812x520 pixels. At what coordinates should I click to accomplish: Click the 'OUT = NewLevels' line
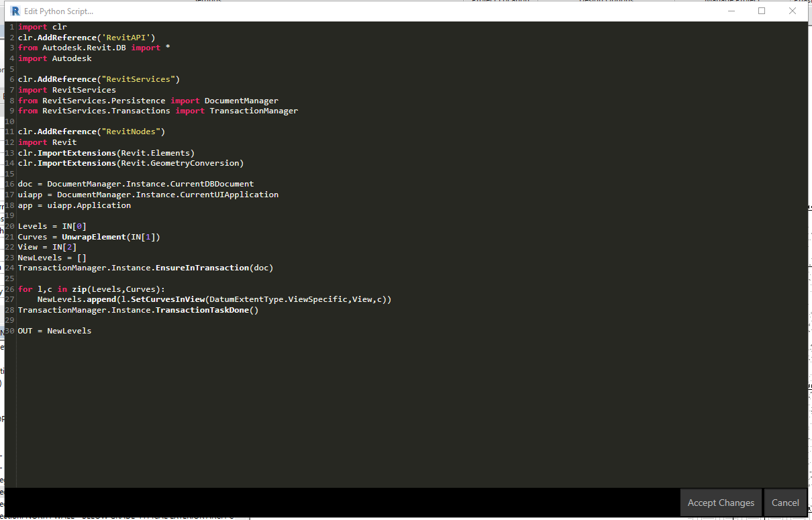tap(54, 331)
